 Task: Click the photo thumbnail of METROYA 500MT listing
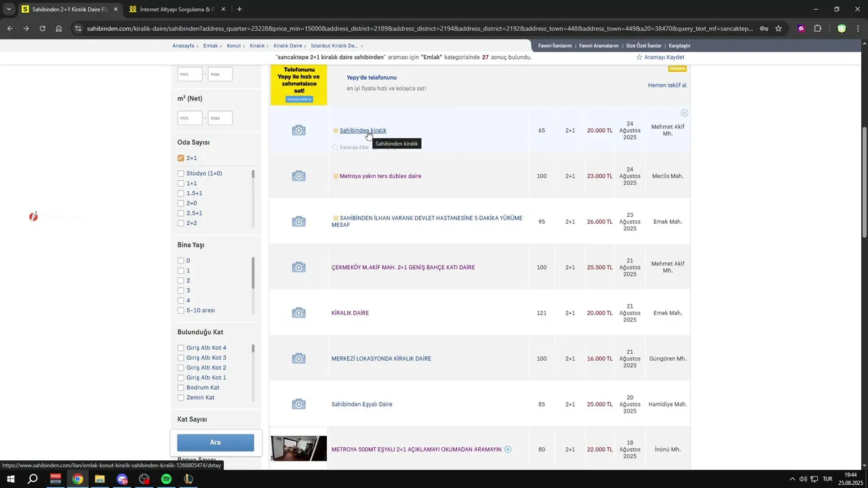[298, 449]
